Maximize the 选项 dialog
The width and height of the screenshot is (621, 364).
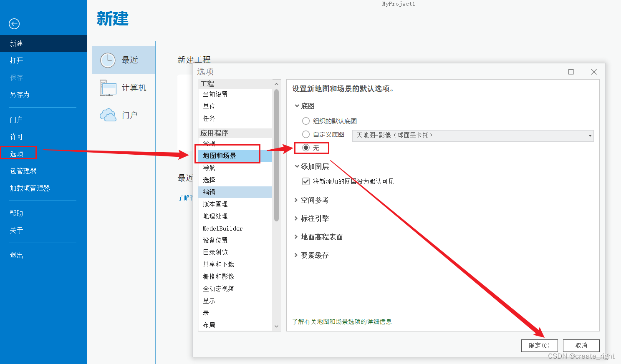571,72
